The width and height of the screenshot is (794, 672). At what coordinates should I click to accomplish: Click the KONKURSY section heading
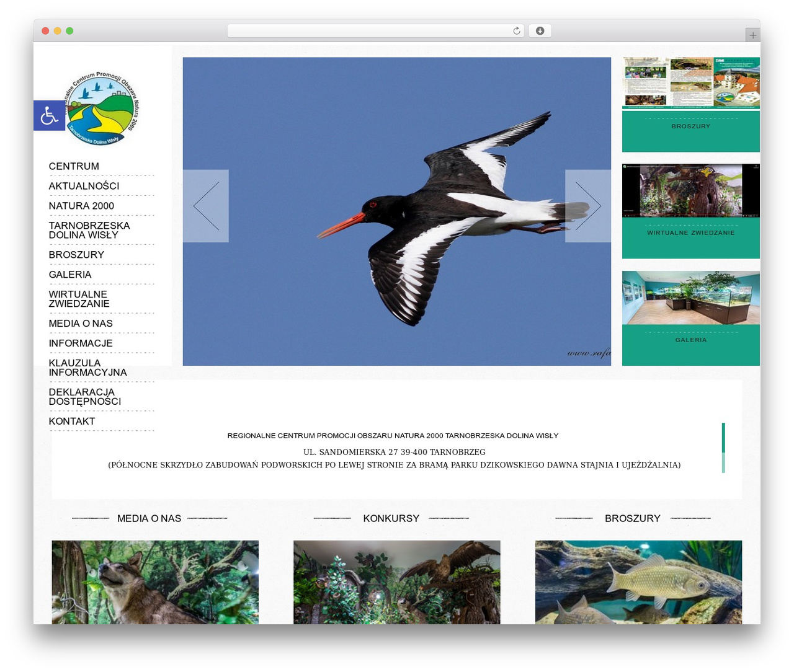pos(391,518)
